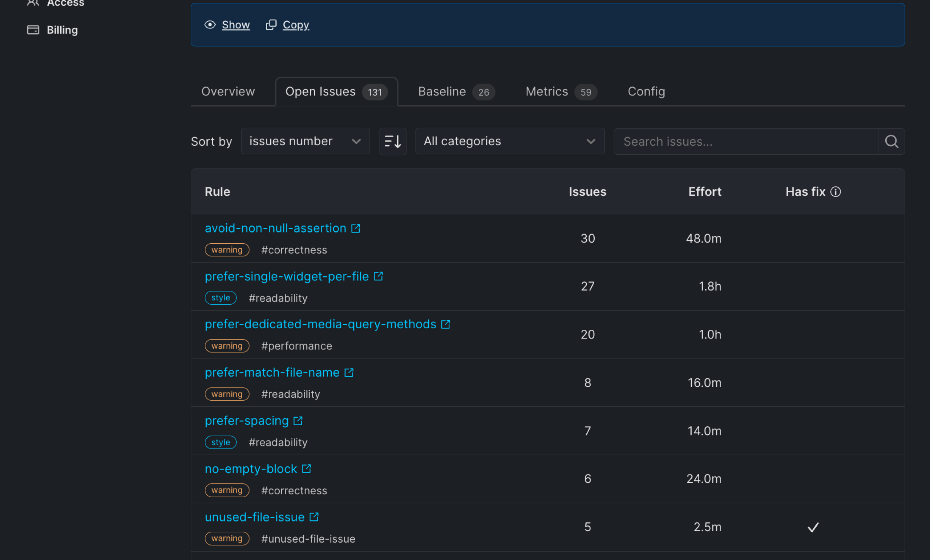930x560 pixels.
Task: Click style badge under prefer-spacing
Action: tap(221, 442)
